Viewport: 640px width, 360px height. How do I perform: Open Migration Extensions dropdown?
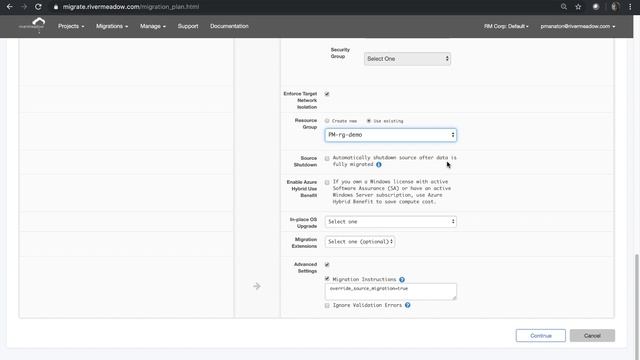click(x=360, y=242)
